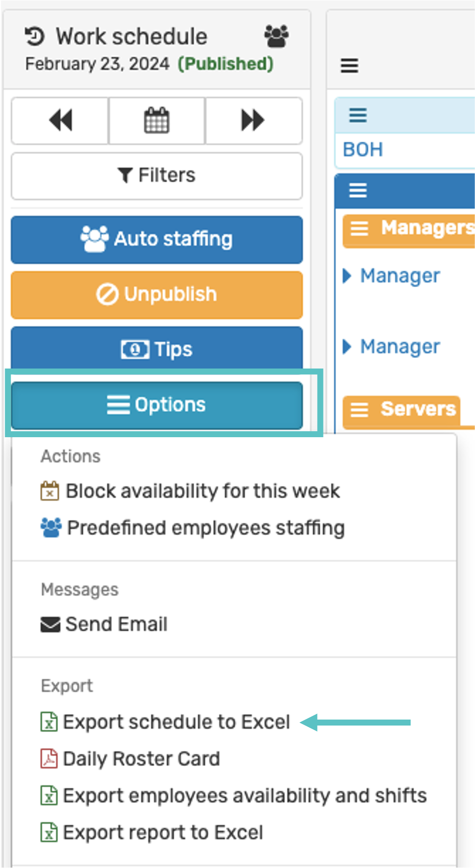Select Export schedule to Excel
Image resolution: width=475 pixels, height=868 pixels.
[165, 722]
